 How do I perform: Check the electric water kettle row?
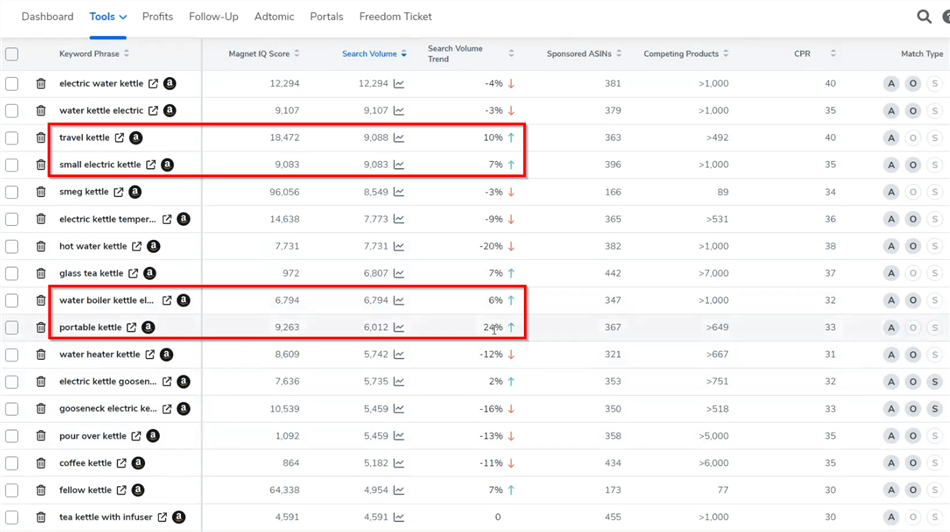[12, 84]
